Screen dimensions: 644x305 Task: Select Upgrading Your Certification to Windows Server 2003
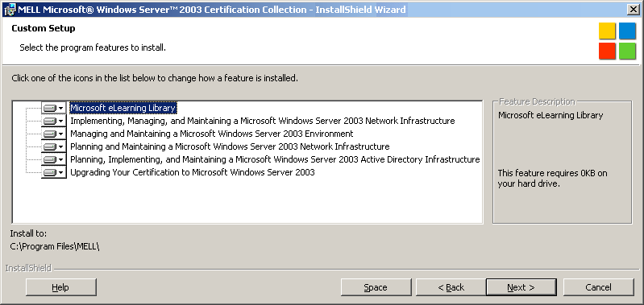pos(193,172)
